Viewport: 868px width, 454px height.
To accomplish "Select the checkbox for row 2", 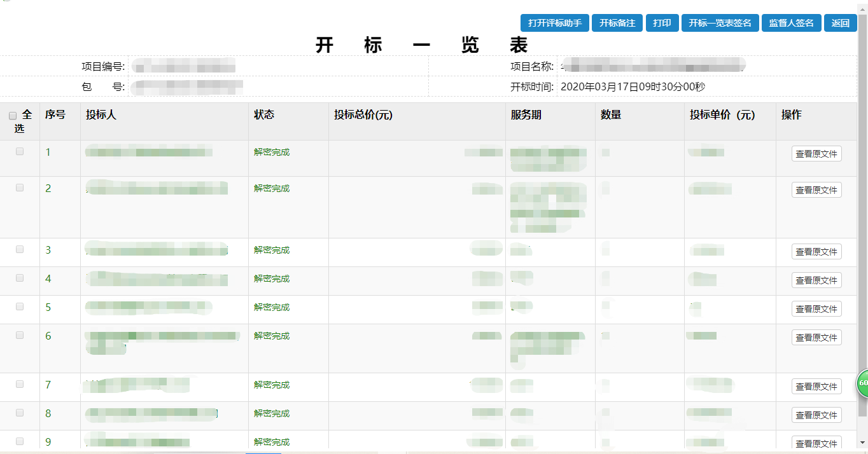I will click(20, 188).
